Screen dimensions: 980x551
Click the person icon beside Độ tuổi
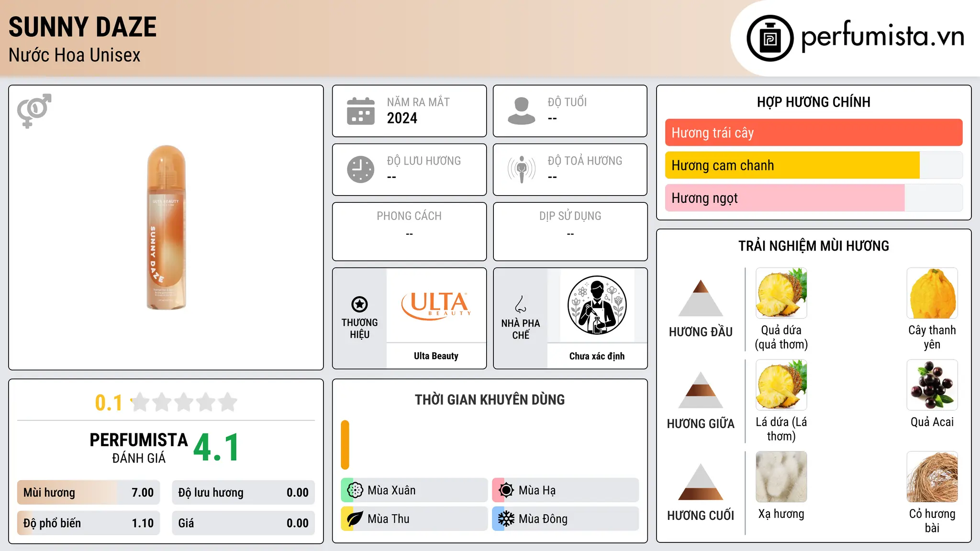(x=522, y=111)
